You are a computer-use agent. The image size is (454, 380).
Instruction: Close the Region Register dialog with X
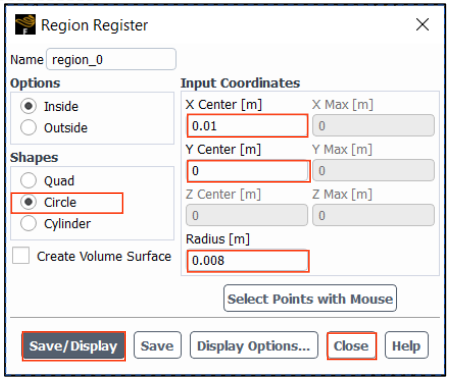pyautogui.click(x=422, y=24)
